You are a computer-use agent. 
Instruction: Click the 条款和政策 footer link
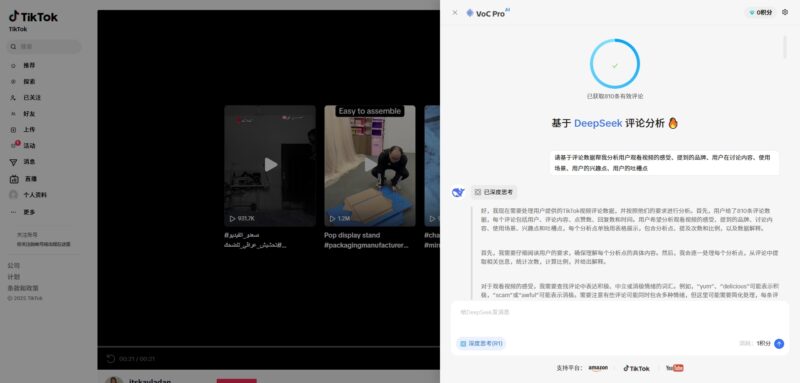click(x=23, y=288)
